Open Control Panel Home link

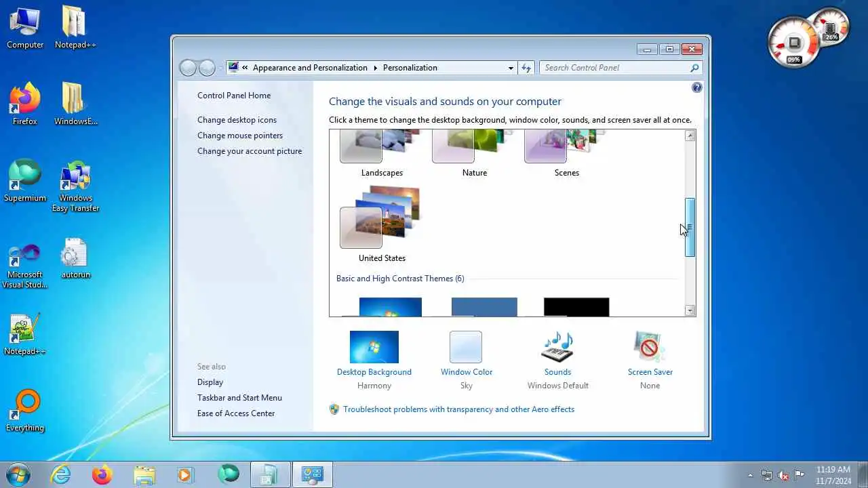pos(234,96)
